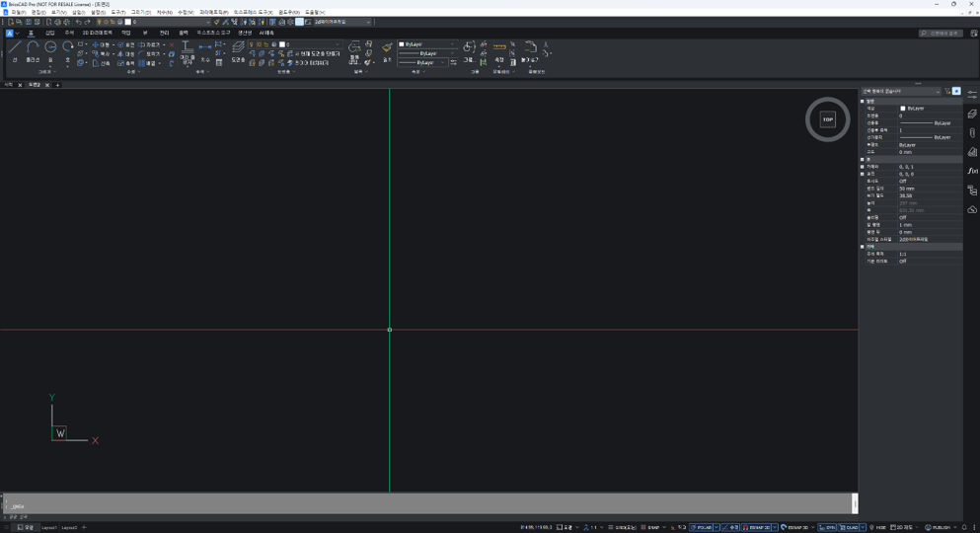Click the color ByLayer swatch in properties panel

click(903, 109)
